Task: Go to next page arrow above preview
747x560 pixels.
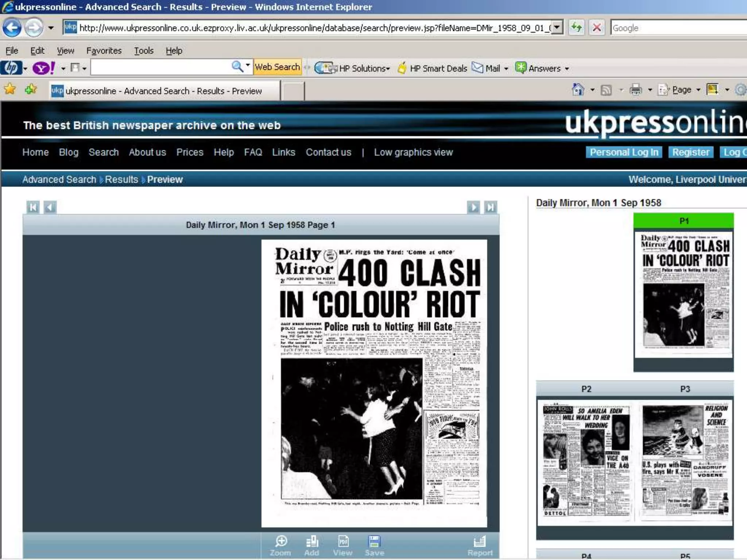Action: tap(473, 207)
